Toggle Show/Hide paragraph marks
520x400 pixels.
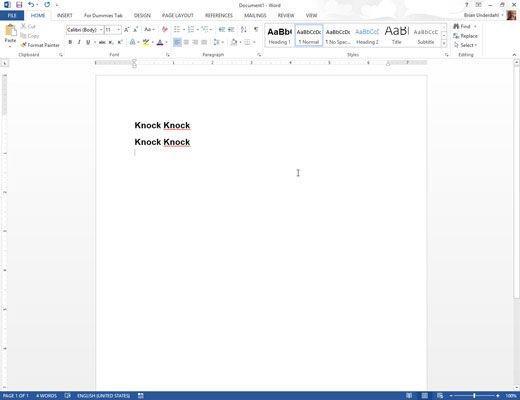point(256,30)
